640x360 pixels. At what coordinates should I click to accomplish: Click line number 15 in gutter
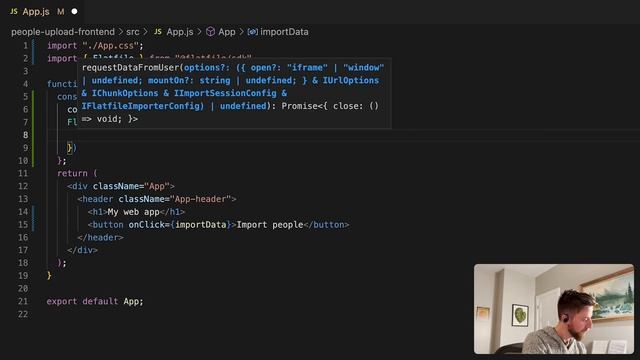click(x=23, y=225)
